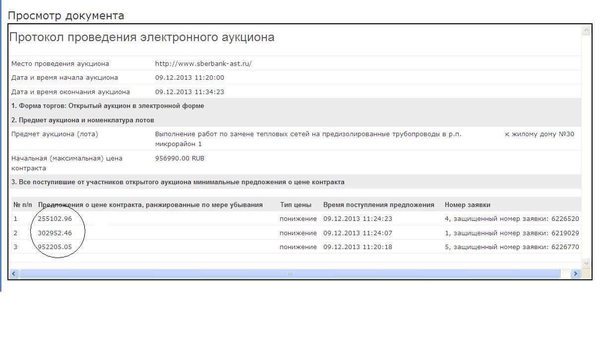This screenshot has height=364, width=602.
Task: Open the http://www.sberbank-ast.ru/ link
Action: pyautogui.click(x=203, y=63)
